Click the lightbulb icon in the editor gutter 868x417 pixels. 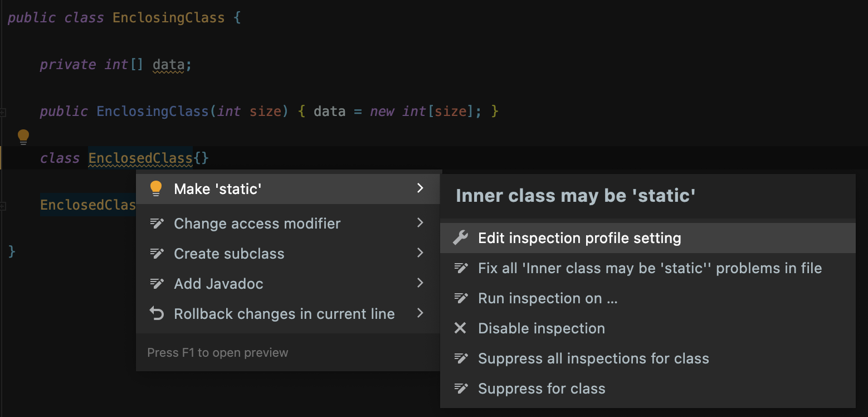(23, 137)
